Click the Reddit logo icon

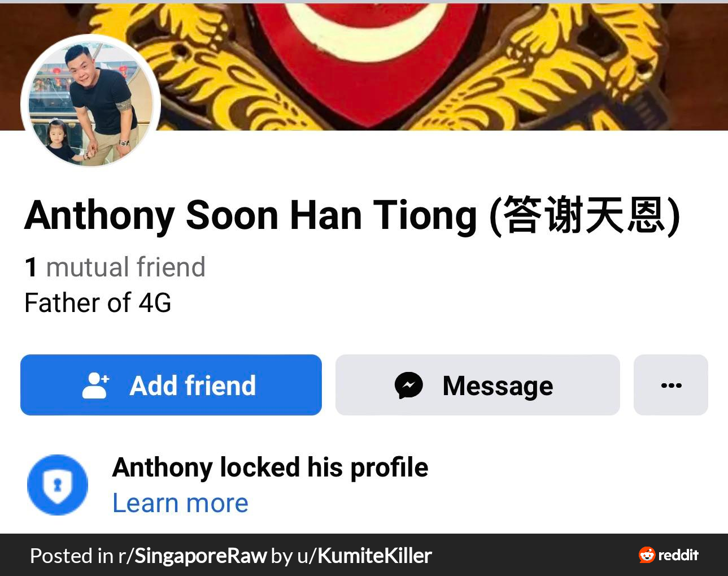(x=647, y=555)
